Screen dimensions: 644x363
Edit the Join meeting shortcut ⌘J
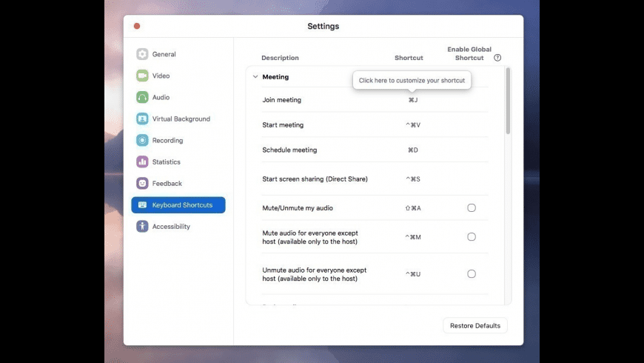coord(413,100)
